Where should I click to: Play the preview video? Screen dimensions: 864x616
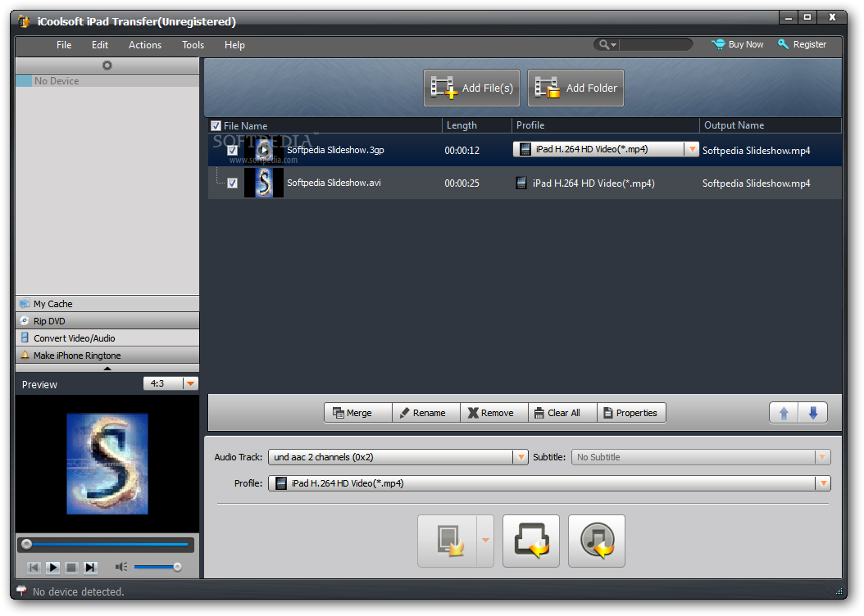click(x=53, y=567)
